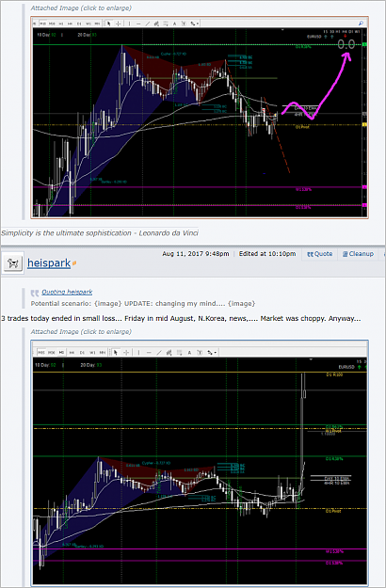Open the arrows dropdown in the first chart toolbar
The height and width of the screenshot is (588, 386).
195,24
